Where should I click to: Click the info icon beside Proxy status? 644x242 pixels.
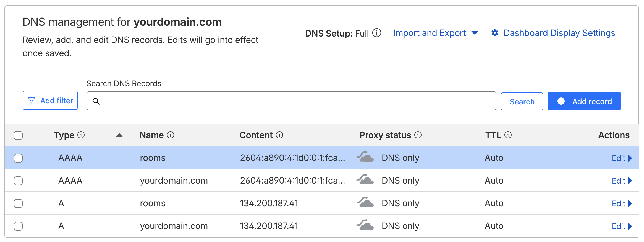(x=418, y=135)
